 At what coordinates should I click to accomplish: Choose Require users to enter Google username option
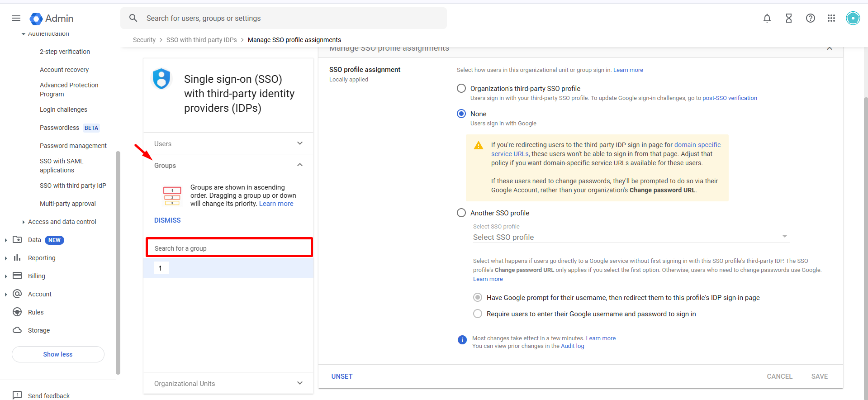tap(478, 314)
